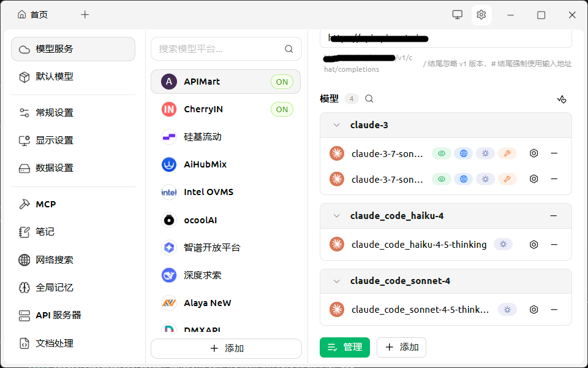The height and width of the screenshot is (368, 588).
Task: Open the 默认模型 settings page
Action: click(73, 77)
